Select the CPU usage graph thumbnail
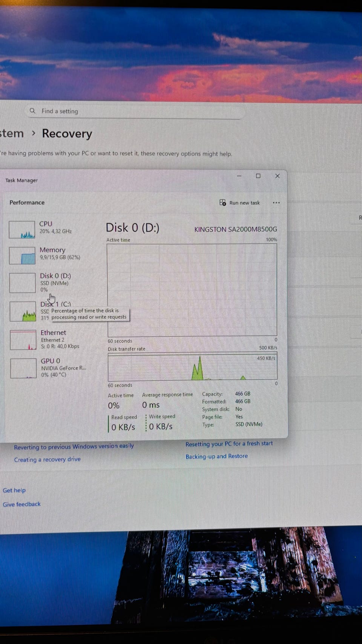The image size is (362, 644). [x=22, y=230]
